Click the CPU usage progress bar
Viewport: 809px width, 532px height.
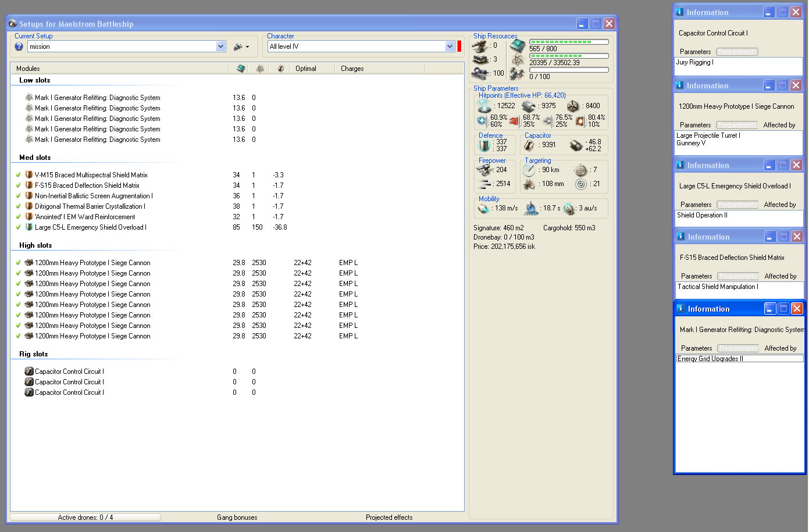click(x=569, y=42)
